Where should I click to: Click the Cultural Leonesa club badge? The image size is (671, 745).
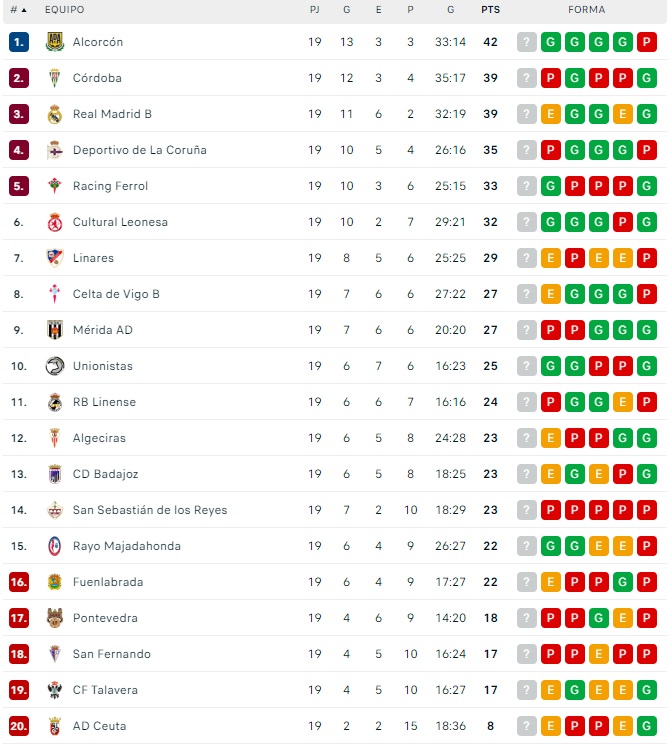pyautogui.click(x=55, y=222)
